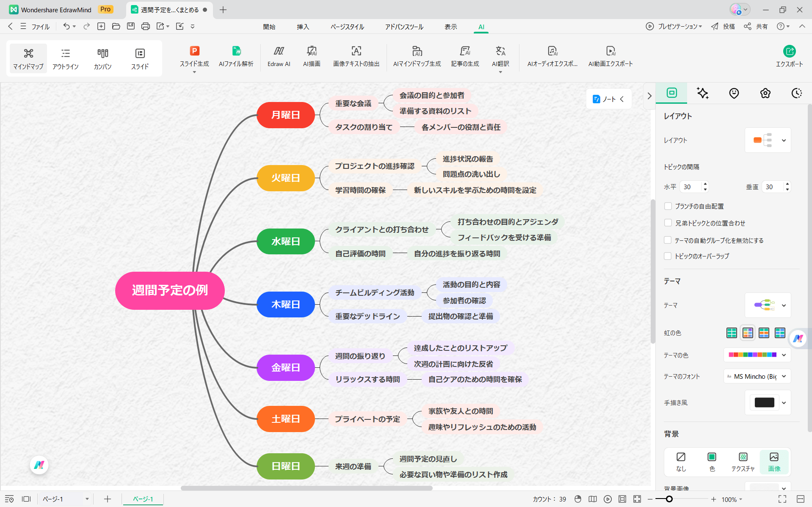The image size is (812, 507).
Task: Open テーマ theme dropdown
Action: 768,305
